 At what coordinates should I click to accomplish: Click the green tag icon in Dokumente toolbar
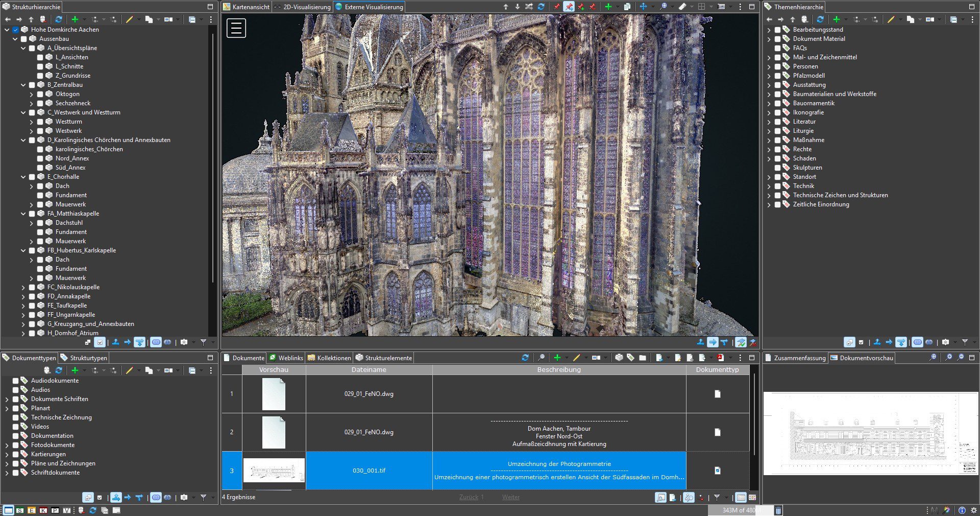630,358
